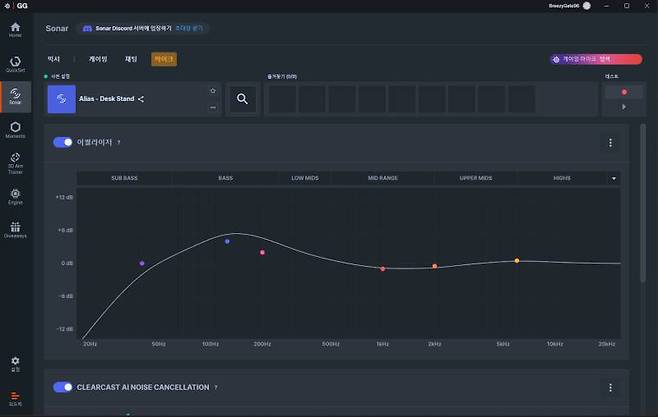The height and width of the screenshot is (417, 658).
Task: Select the blue EQ point below the bass peak
Action: pyautogui.click(x=227, y=242)
